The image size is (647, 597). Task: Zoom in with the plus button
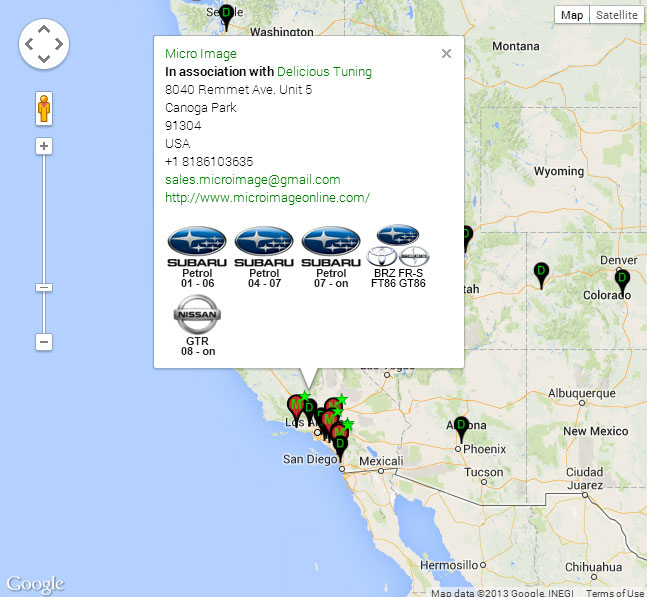tap(44, 146)
